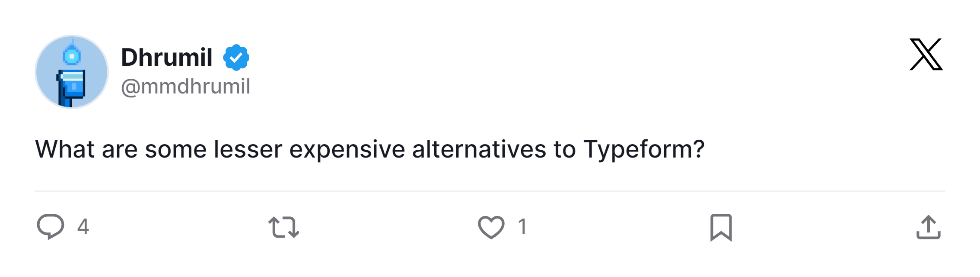Click the blue verified badge next to Dhrumil

click(235, 56)
